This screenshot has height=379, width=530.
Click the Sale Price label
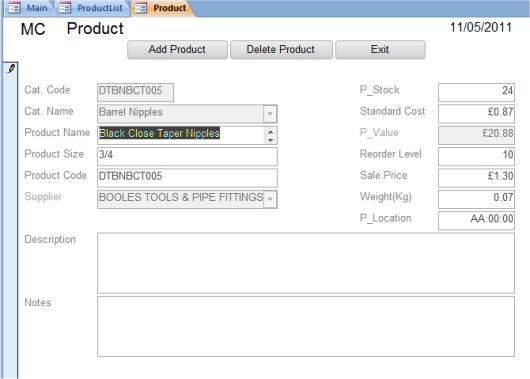tap(383, 175)
